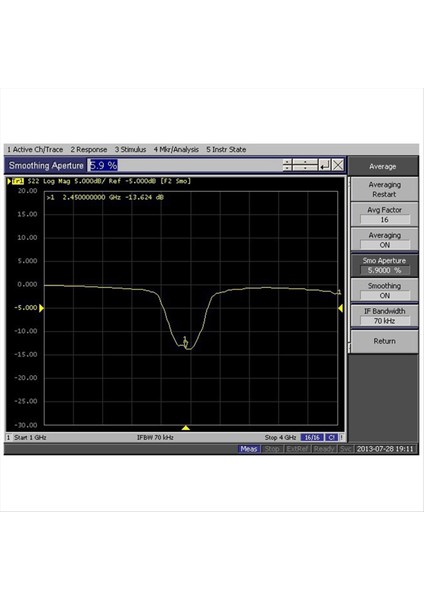The image size is (424, 600).
Task: Toggle the Smoothing ON softkey
Action: pos(384,290)
